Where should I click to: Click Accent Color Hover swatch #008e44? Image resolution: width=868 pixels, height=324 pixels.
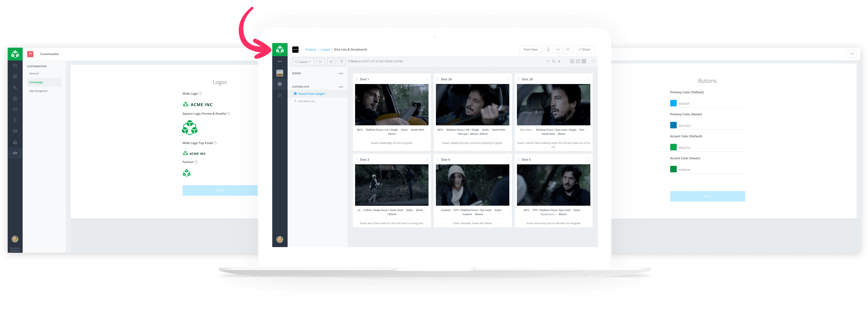pyautogui.click(x=673, y=169)
